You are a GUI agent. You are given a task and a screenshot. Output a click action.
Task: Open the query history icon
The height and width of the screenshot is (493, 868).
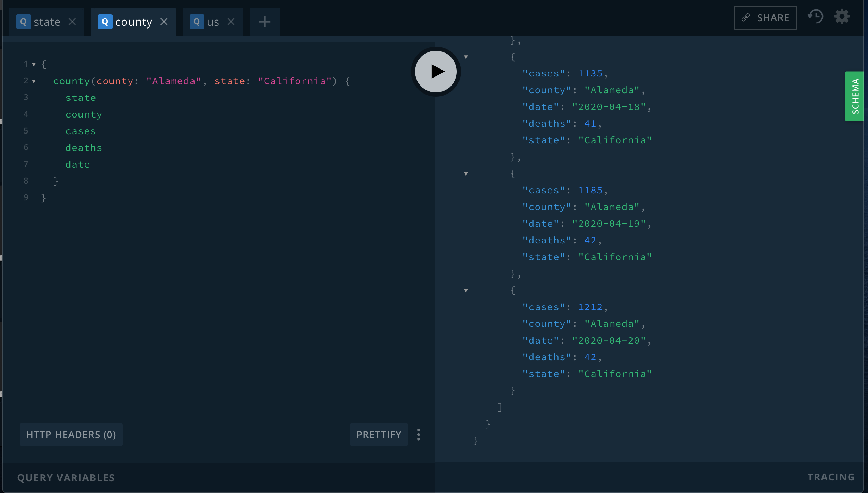(x=815, y=17)
